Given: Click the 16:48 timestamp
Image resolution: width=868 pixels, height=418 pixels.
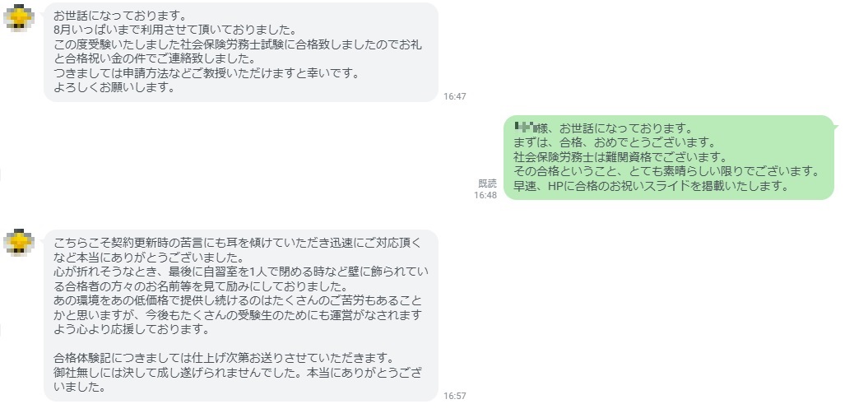Looking at the screenshot, I should click(485, 195).
